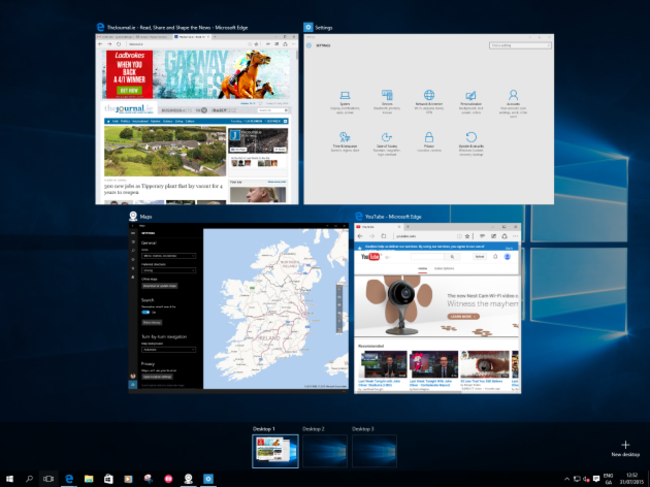Click the directions icon in Maps sidebar
Viewport: 650px width, 487px height.
133,259
